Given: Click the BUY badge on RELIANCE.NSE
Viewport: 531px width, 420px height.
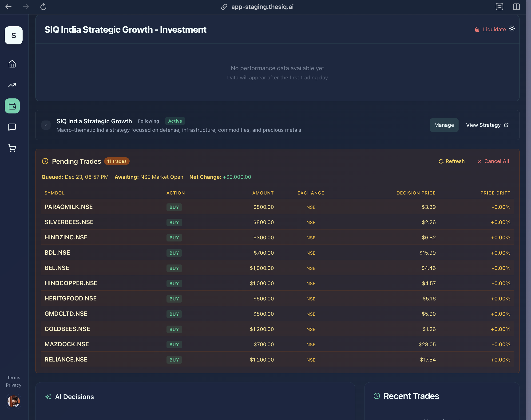Looking at the screenshot, I should tap(174, 359).
